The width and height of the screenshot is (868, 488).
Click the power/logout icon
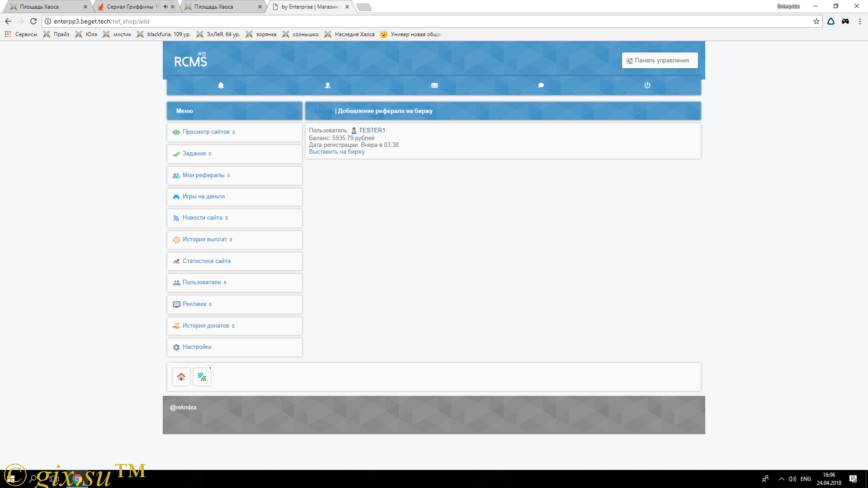click(647, 85)
